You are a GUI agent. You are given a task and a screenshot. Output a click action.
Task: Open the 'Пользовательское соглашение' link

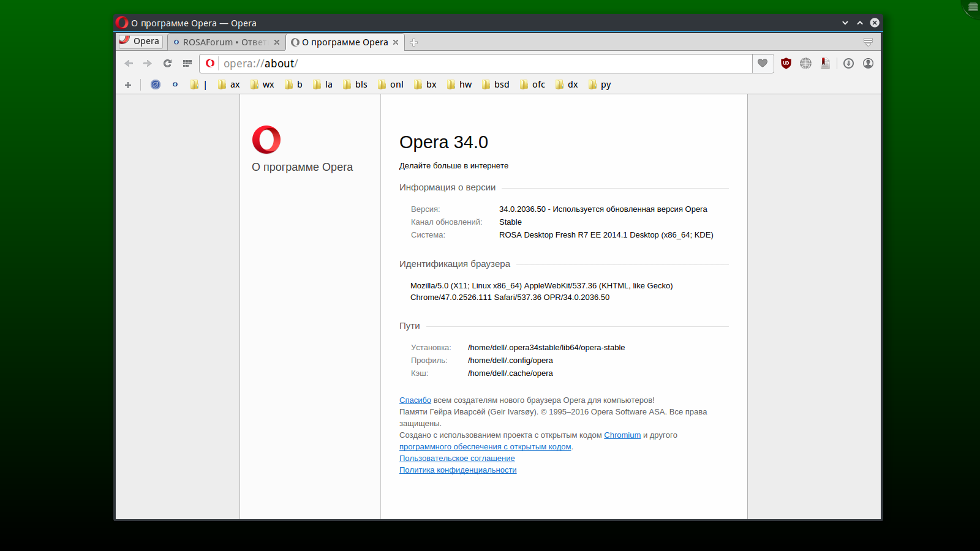coord(457,459)
